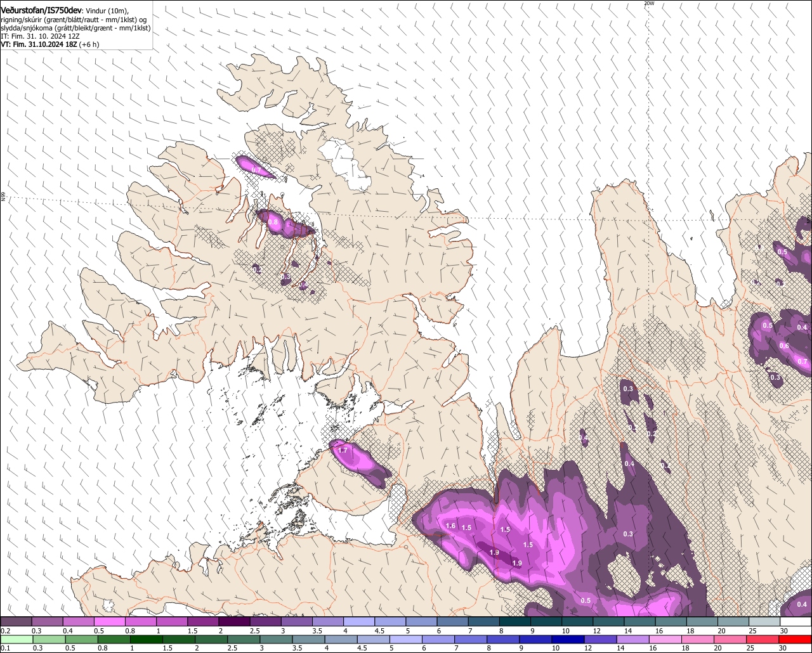Click the '0.1' label under the lower legend row
This screenshot has height=653, width=812.
click(5, 648)
